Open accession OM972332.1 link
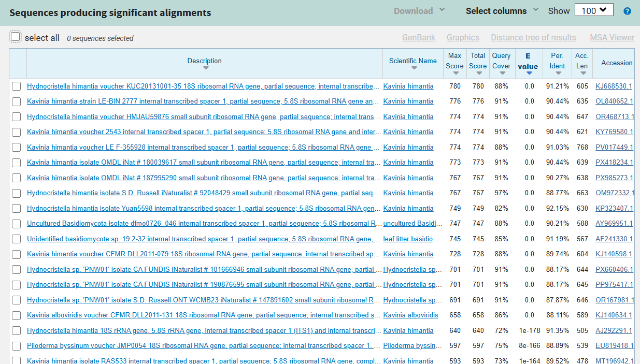The height and width of the screenshot is (364, 640). pyautogui.click(x=615, y=193)
